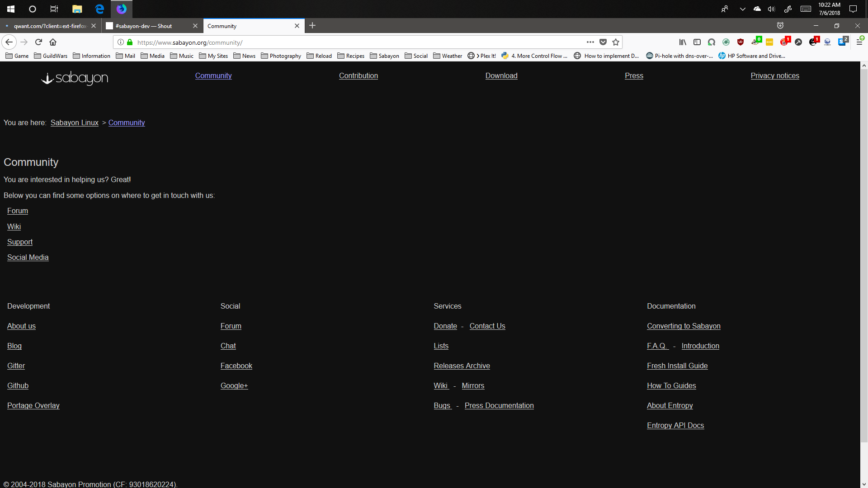Image resolution: width=868 pixels, height=488 pixels.
Task: Open the GuildWars bookmarks folder
Action: 51,56
